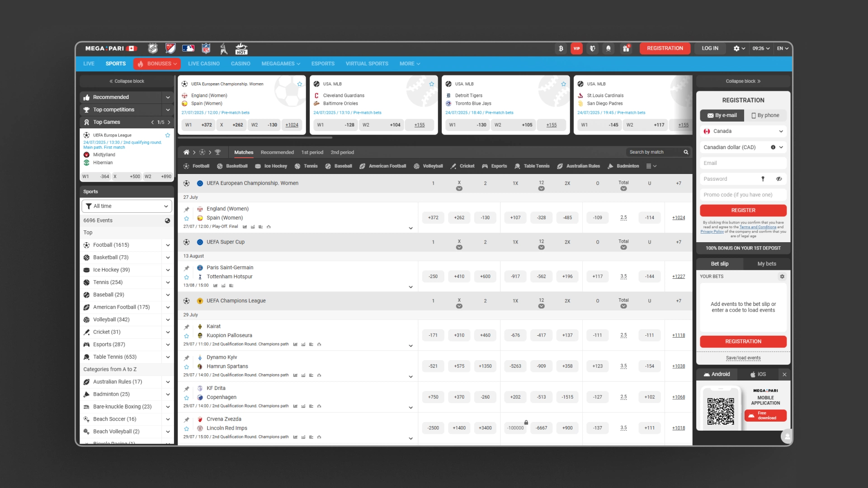This screenshot has height=488, width=868.
Task: Favorite the UEFA Europa League top game
Action: coord(168,135)
